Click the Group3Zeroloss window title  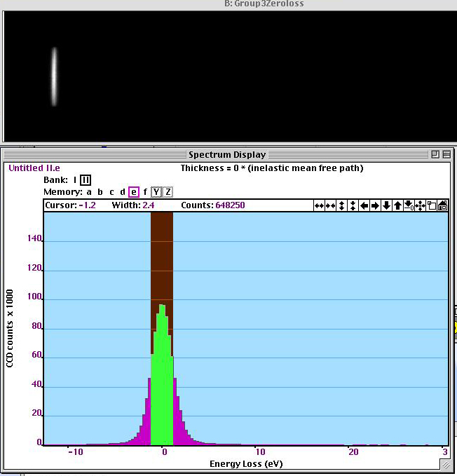tap(264, 4)
